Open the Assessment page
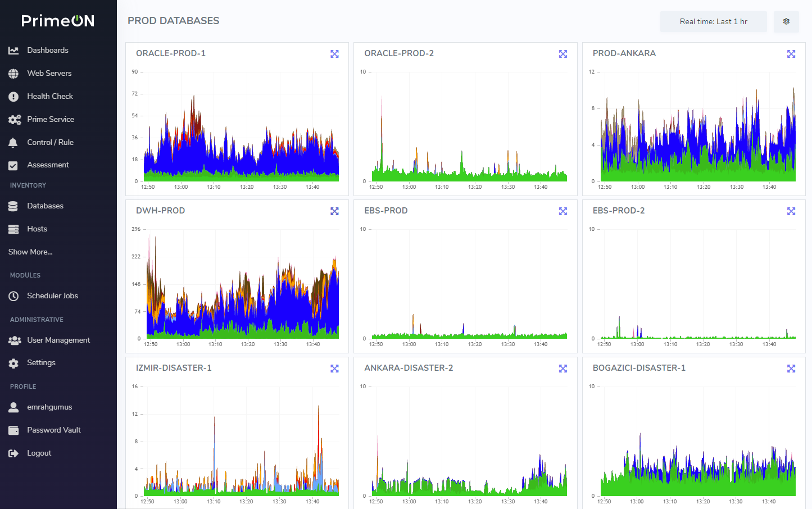Image resolution: width=812 pixels, height=509 pixels. point(48,165)
